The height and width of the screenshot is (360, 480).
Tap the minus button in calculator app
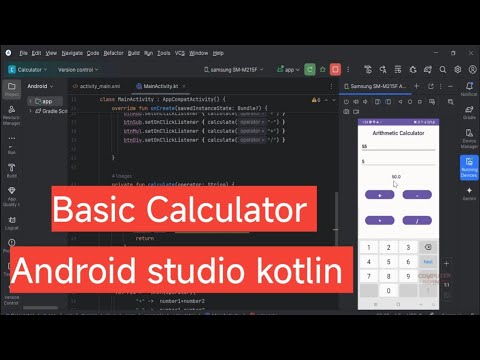(x=417, y=195)
